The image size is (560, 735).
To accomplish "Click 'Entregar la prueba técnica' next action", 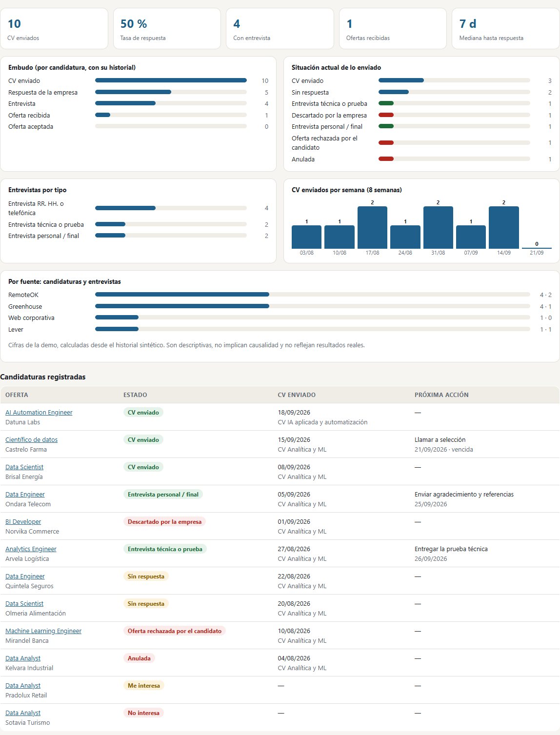I will coord(451,549).
